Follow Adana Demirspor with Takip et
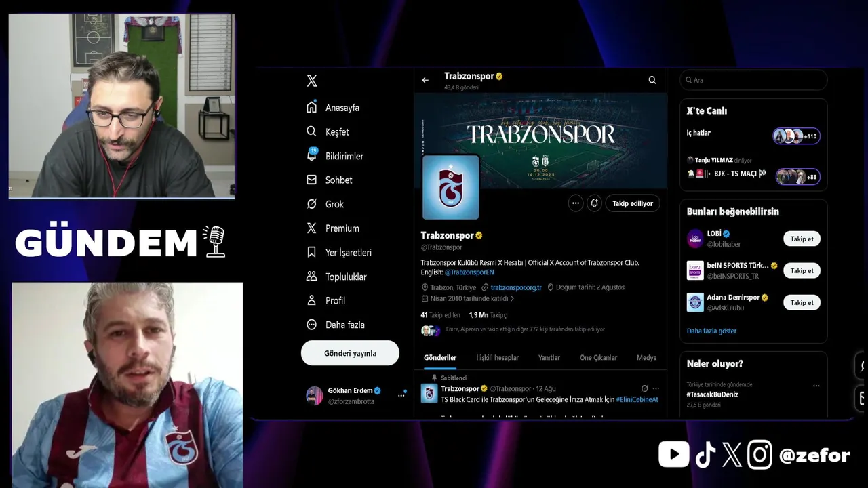 802,302
